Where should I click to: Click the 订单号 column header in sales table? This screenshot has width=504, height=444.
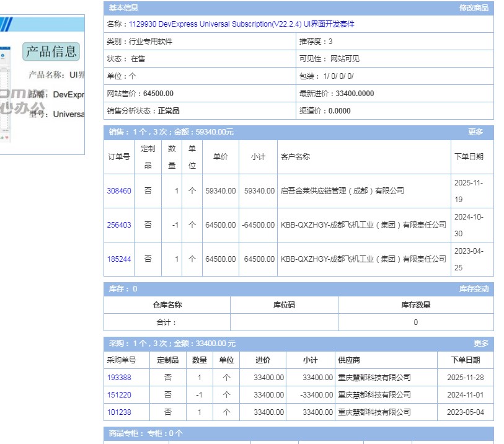[119, 157]
